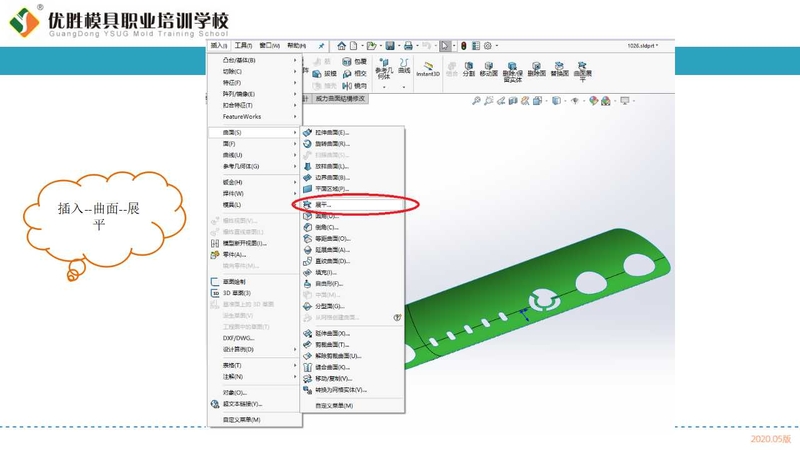Click the Open file icon
The width and height of the screenshot is (800, 450).
[371, 46]
